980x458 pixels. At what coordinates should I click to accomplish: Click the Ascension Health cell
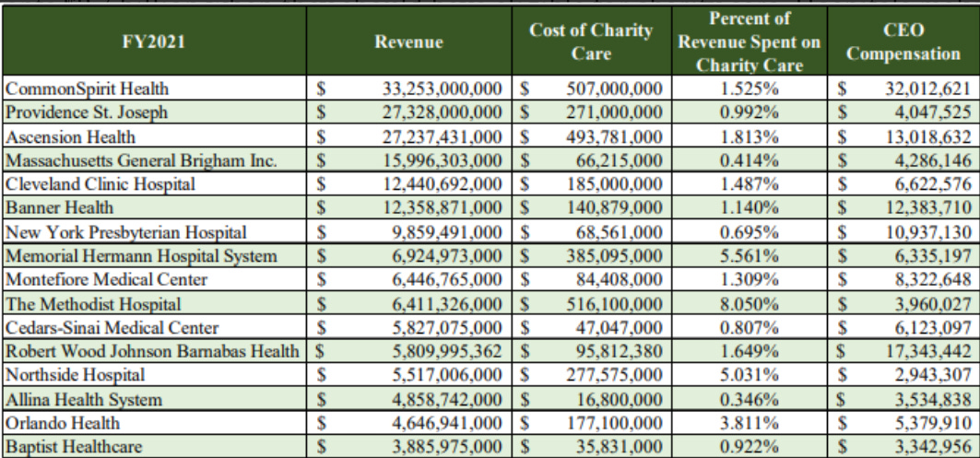coord(154,135)
